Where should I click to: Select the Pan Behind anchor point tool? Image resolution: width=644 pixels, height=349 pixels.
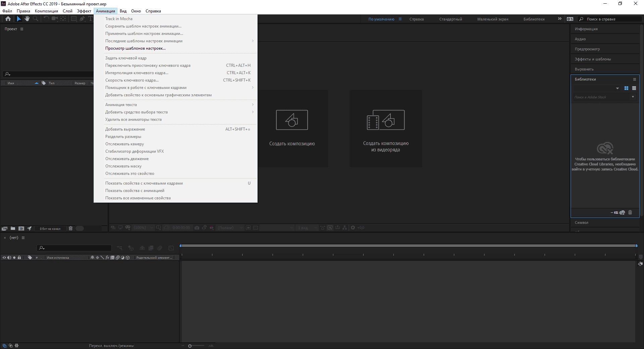pos(63,19)
